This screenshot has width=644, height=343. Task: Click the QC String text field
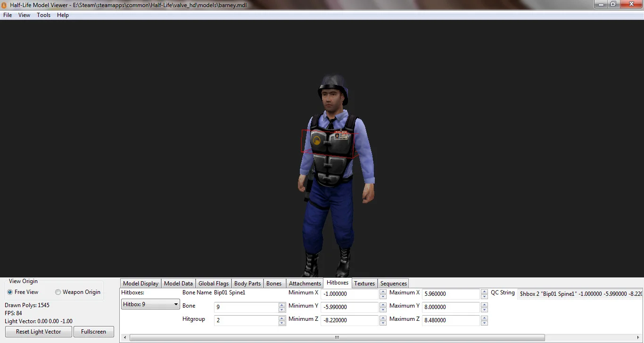click(x=580, y=294)
